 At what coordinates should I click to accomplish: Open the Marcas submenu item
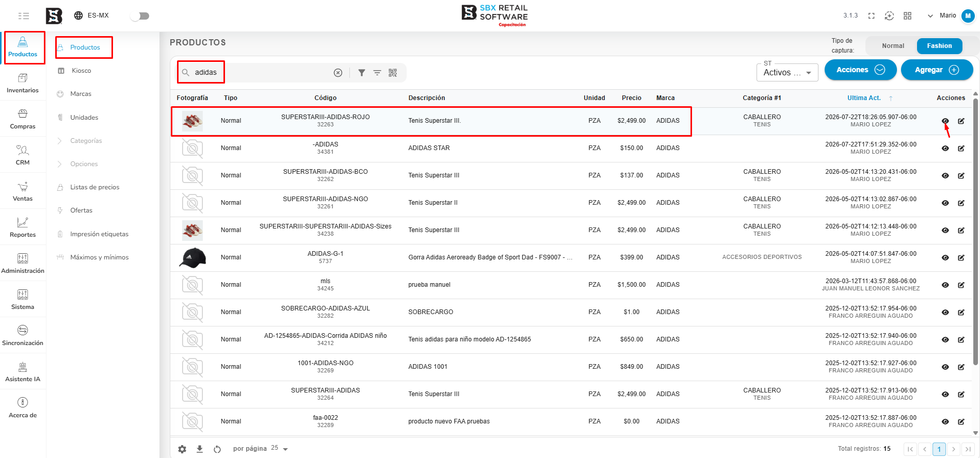pos(81,94)
